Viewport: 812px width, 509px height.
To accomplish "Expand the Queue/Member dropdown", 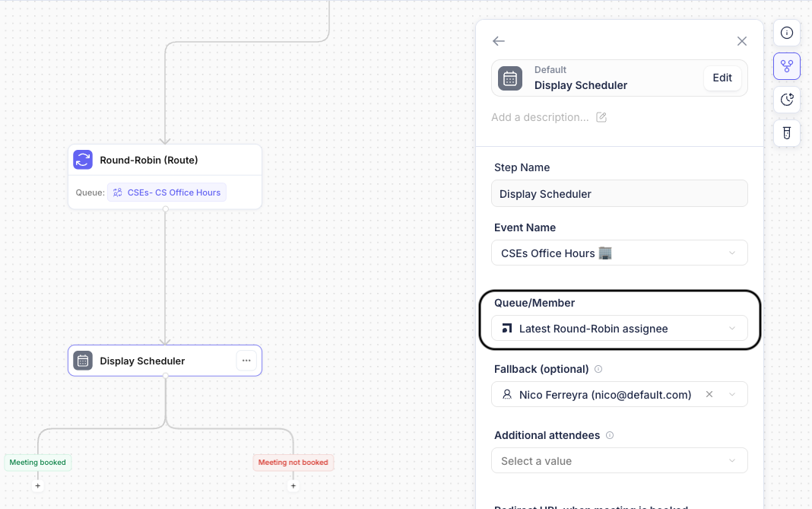I will [x=619, y=329].
